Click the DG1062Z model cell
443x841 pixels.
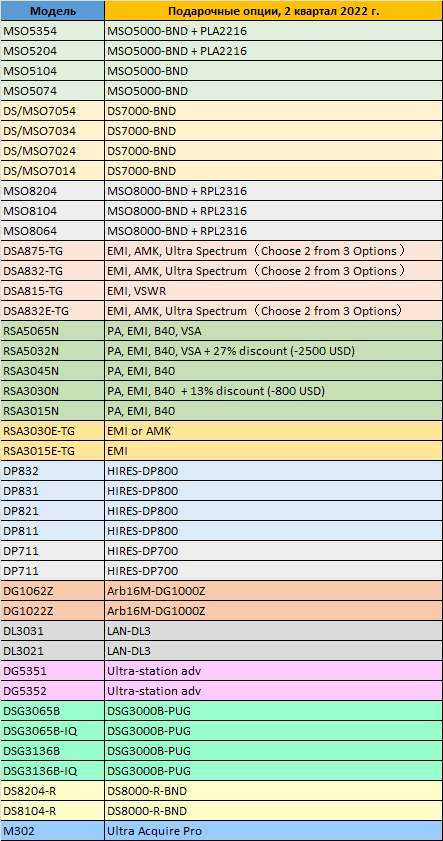53,591
